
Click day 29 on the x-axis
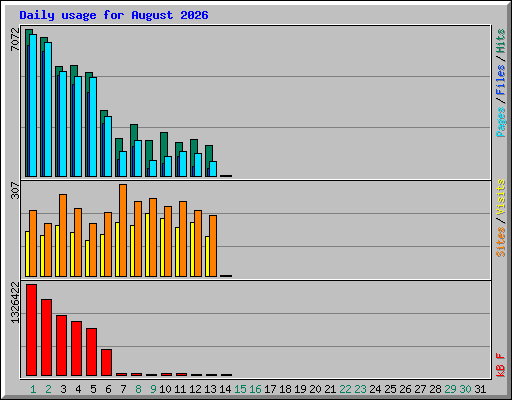coord(450,389)
